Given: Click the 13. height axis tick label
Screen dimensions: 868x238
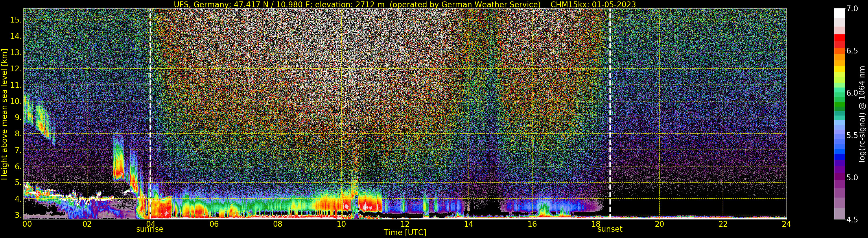Looking at the screenshot, I should tap(16, 53).
